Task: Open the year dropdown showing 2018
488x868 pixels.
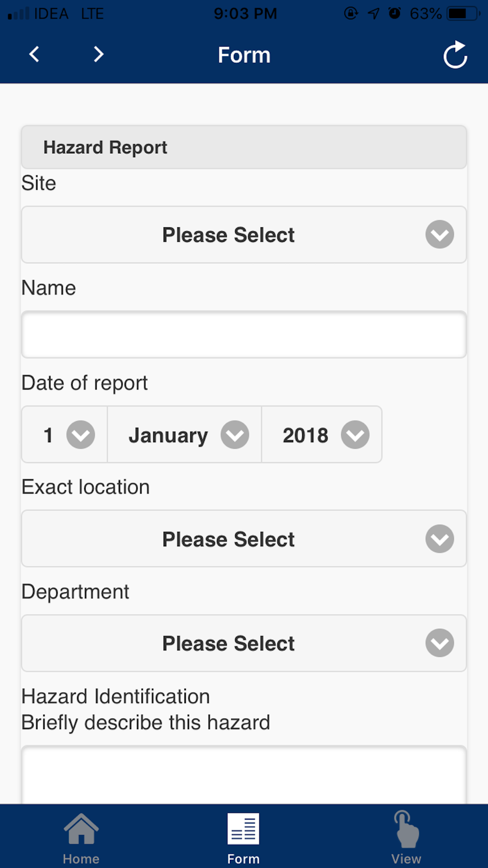Action: click(x=322, y=434)
